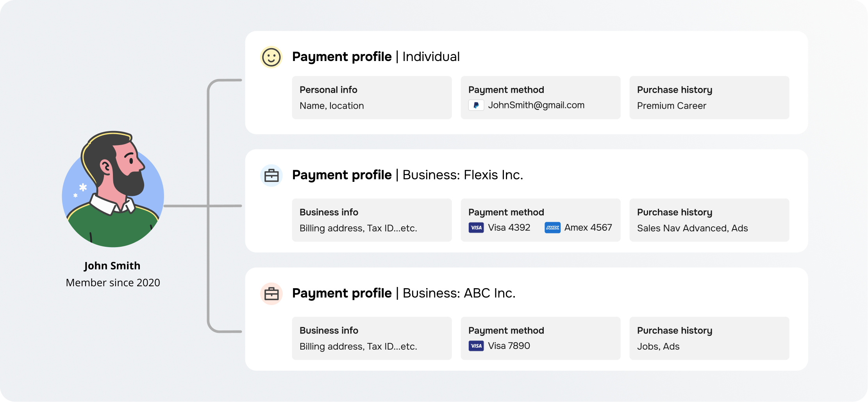This screenshot has width=868, height=402.
Task: Open the Flexis Inc. Business info card
Action: coord(372,220)
